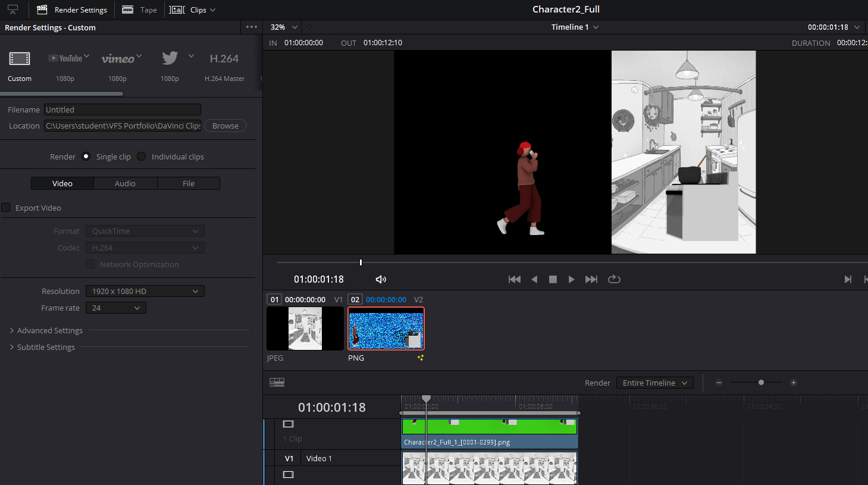Select clip 02 PNG thumbnail
The height and width of the screenshot is (485, 868).
point(386,328)
